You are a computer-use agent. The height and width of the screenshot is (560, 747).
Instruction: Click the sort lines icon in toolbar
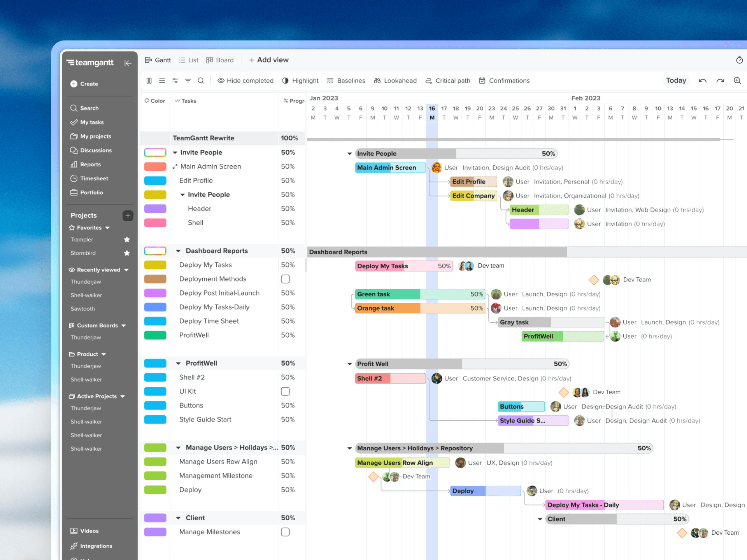pyautogui.click(x=188, y=80)
